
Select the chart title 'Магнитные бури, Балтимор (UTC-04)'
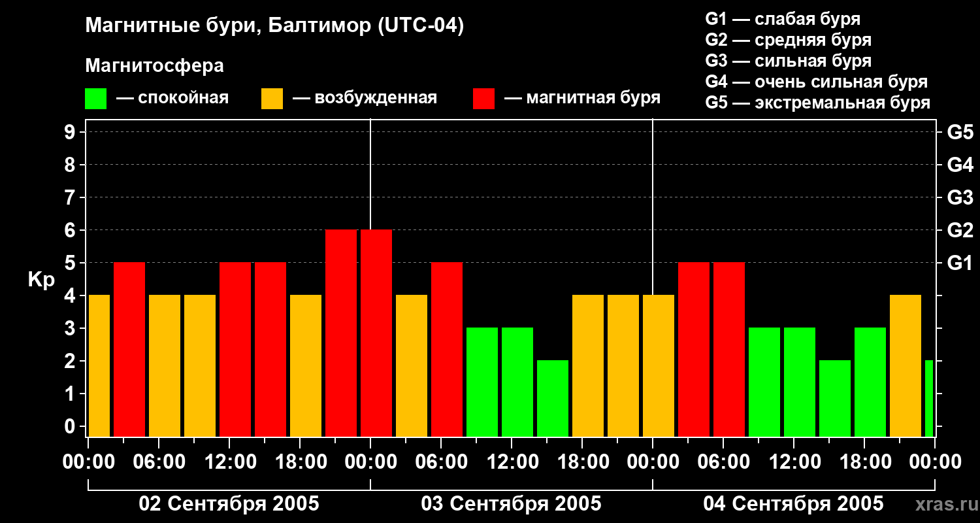(x=274, y=26)
